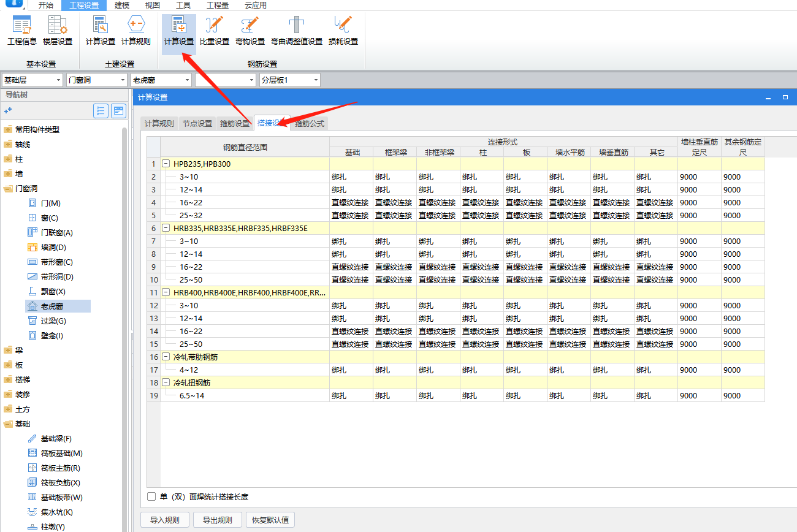
Task: Open 基础层 floor dropdown
Action: pyautogui.click(x=32, y=80)
